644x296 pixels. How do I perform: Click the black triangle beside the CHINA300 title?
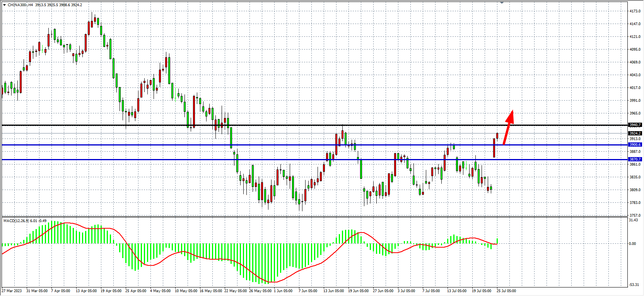pyautogui.click(x=4, y=5)
